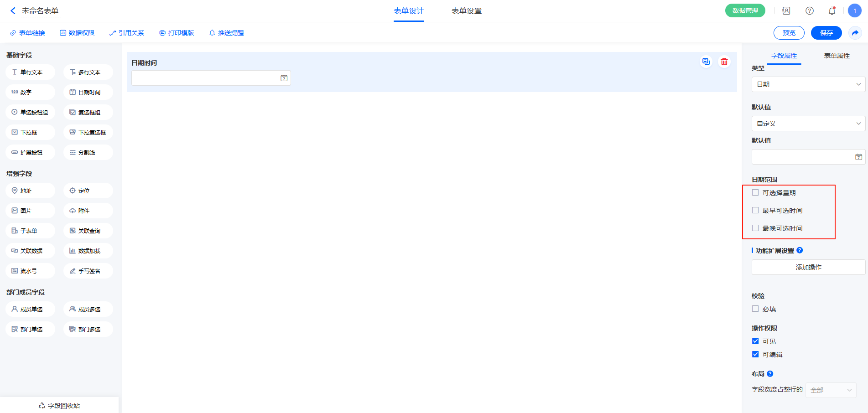Switch to the 表单设置 tab
This screenshot has width=868, height=413.
(x=466, y=11)
